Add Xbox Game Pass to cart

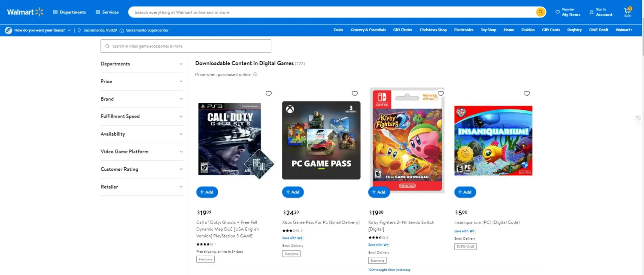pos(293,192)
